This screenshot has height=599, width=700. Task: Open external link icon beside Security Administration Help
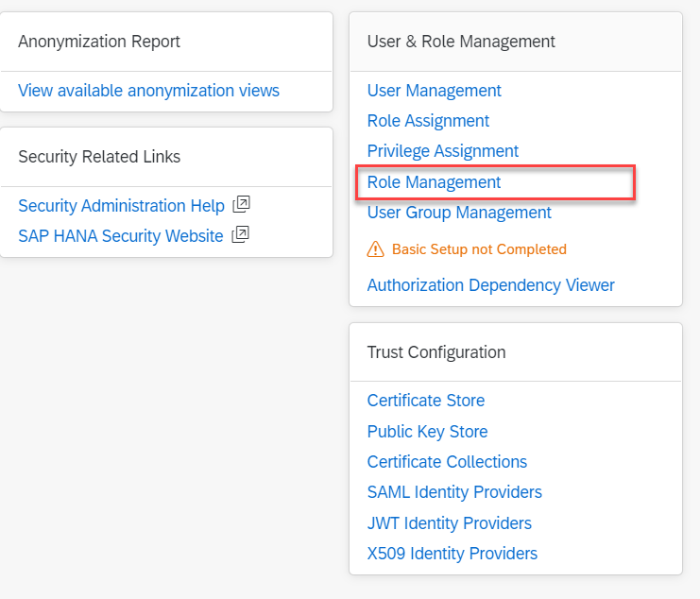[241, 204]
